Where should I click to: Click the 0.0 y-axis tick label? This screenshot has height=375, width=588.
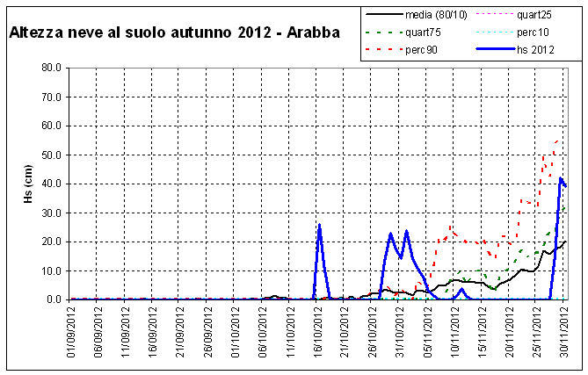tap(54, 299)
